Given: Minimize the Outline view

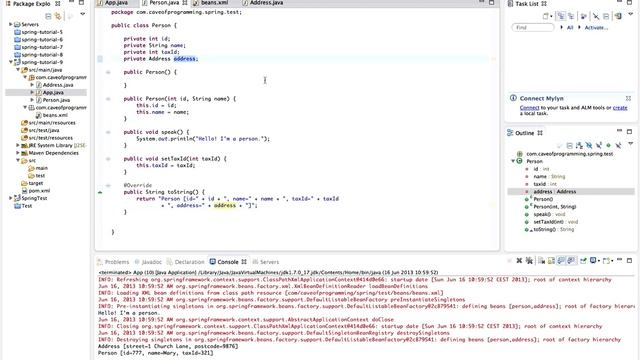Looking at the screenshot, I should [x=620, y=131].
